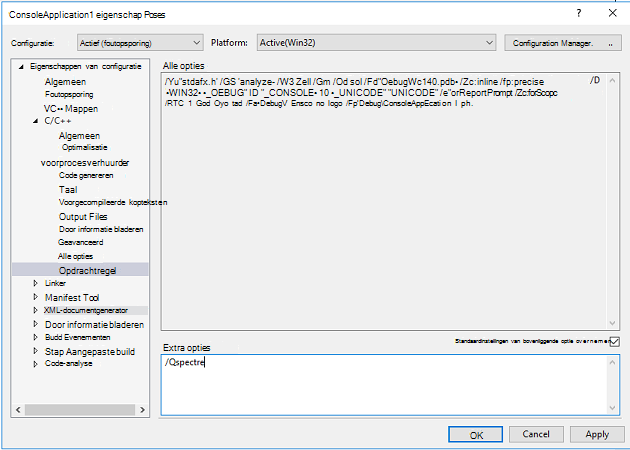Click tree horizontal scrollbar thumb
Image resolution: width=630 pixels, height=450 pixels.
(x=80, y=410)
